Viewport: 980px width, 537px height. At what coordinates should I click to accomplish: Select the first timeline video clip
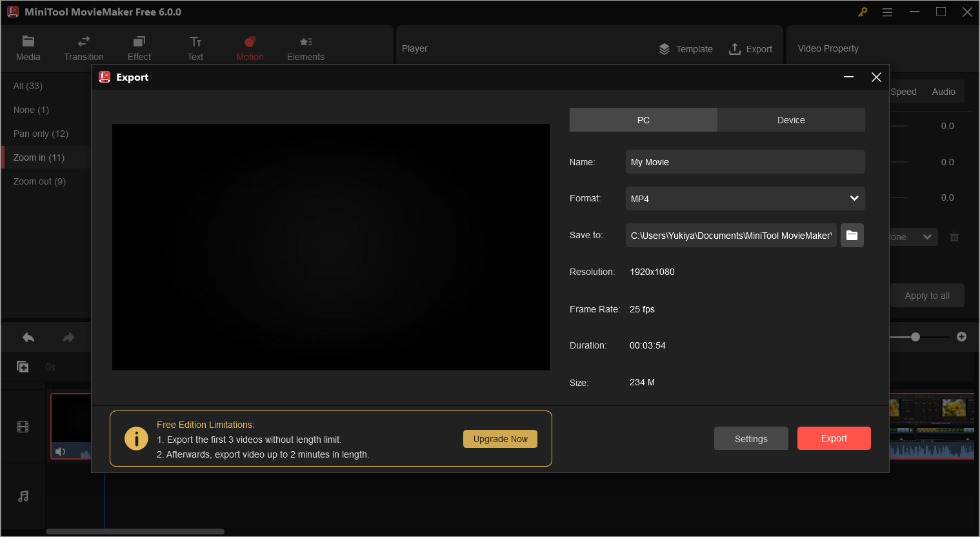point(71,427)
